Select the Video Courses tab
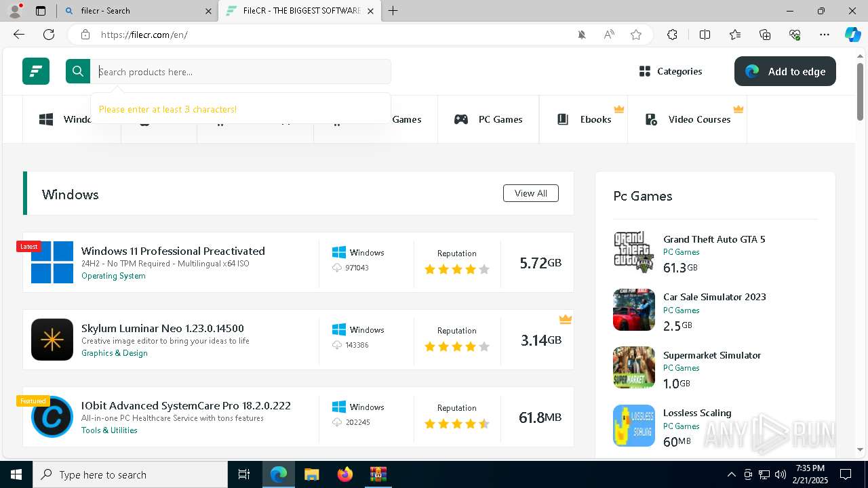This screenshot has width=868, height=488. [x=687, y=119]
